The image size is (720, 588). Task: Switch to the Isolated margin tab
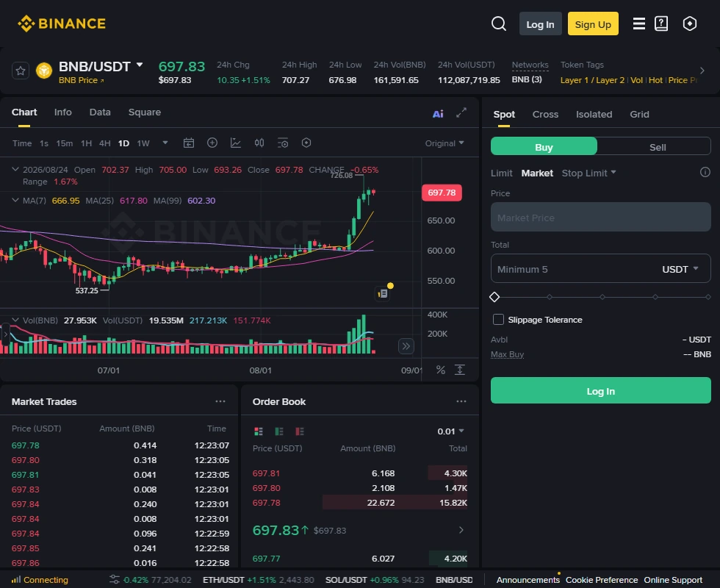pos(594,115)
